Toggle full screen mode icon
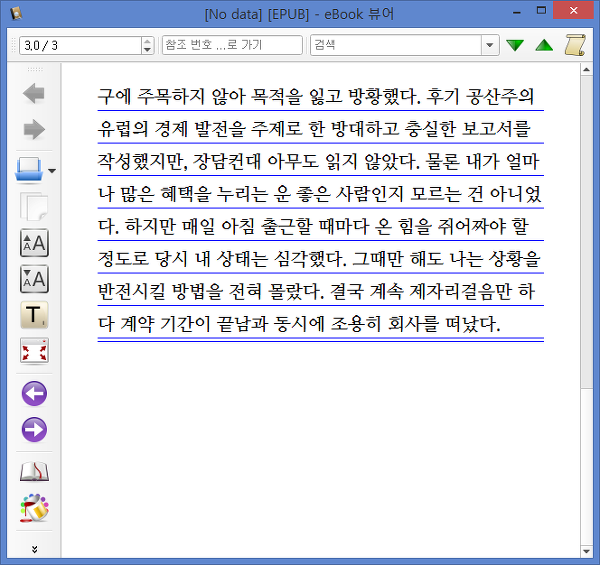The width and height of the screenshot is (600, 565). click(x=34, y=350)
